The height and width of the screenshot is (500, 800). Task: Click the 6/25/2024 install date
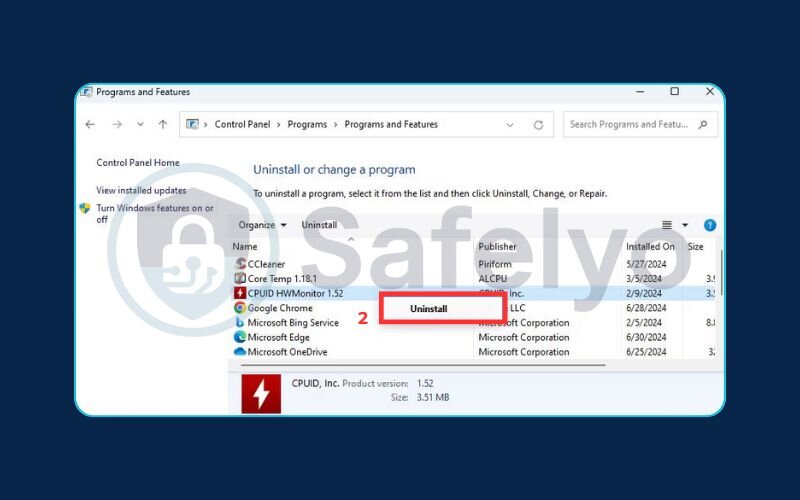point(646,352)
